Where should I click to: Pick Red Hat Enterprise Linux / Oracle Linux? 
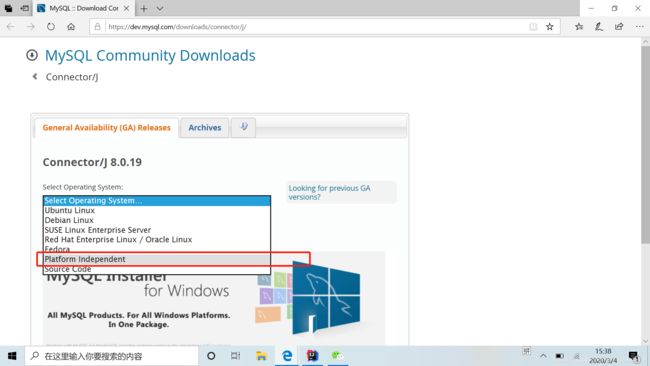click(x=157, y=240)
